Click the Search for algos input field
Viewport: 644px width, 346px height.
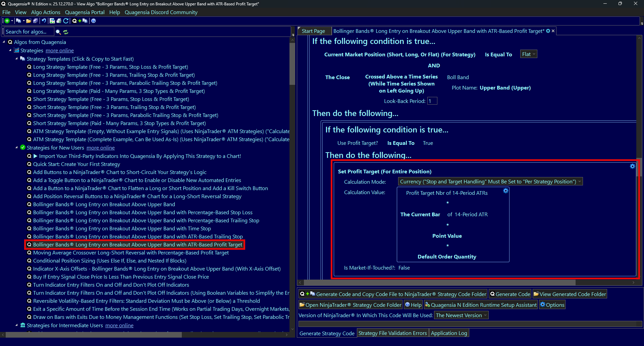click(29, 32)
